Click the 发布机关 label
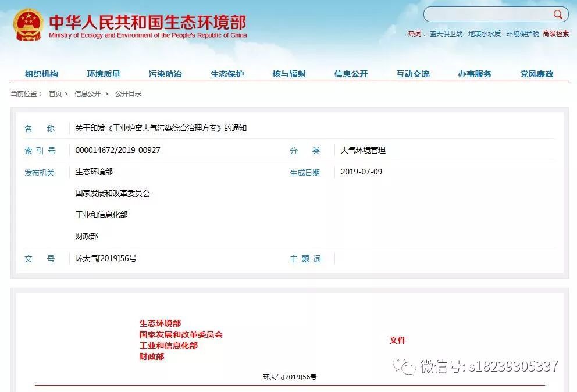 [x=40, y=173]
